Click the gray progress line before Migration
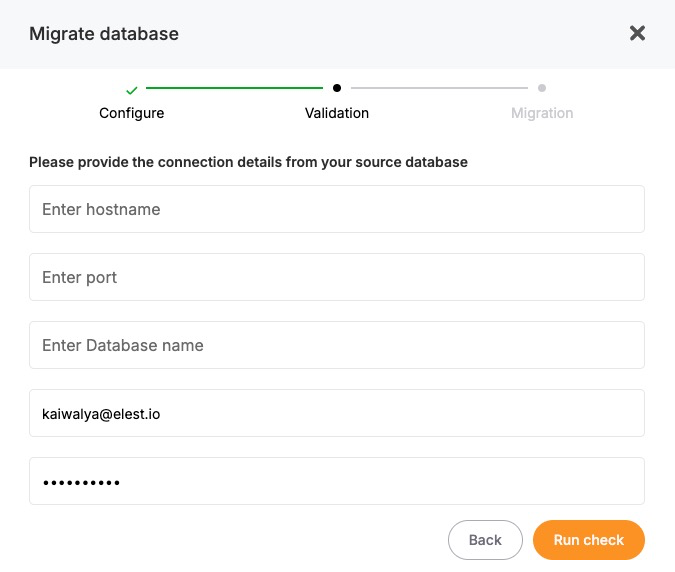Viewport: 675px width, 572px height. click(439, 88)
